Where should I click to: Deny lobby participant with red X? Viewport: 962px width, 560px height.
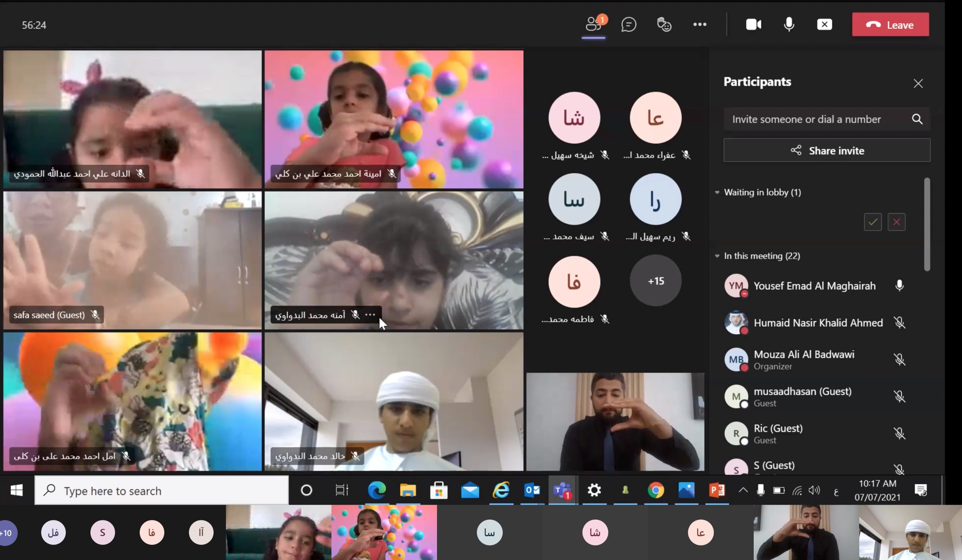pos(896,222)
